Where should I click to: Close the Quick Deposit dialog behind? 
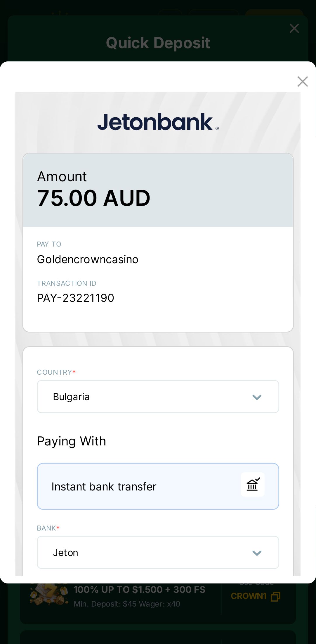(294, 28)
